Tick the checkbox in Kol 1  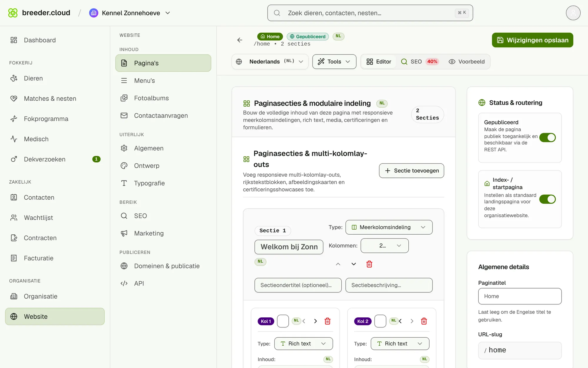[x=283, y=321]
